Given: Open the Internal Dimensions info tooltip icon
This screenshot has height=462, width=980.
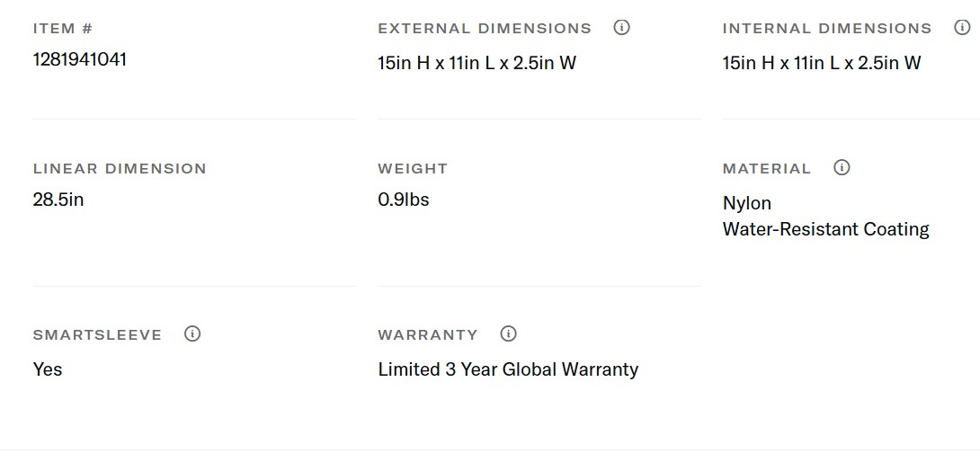Looking at the screenshot, I should tap(962, 28).
